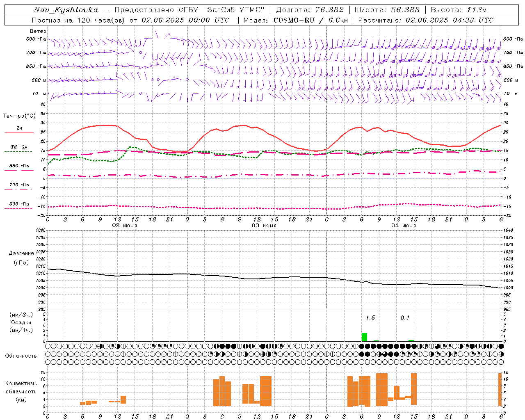Click the date label 03 июня
Image resolution: width=525 pixels, height=420 pixels.
tap(264, 226)
